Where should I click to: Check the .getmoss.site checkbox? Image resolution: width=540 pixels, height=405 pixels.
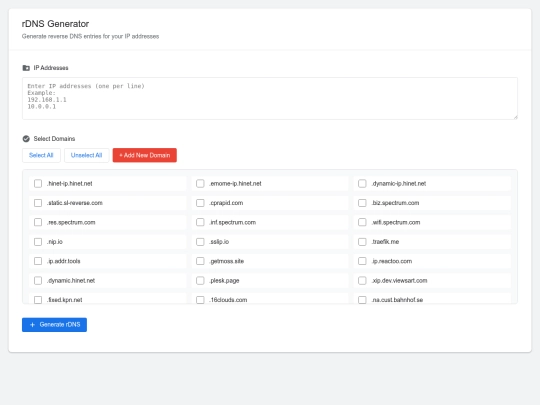[200, 261]
